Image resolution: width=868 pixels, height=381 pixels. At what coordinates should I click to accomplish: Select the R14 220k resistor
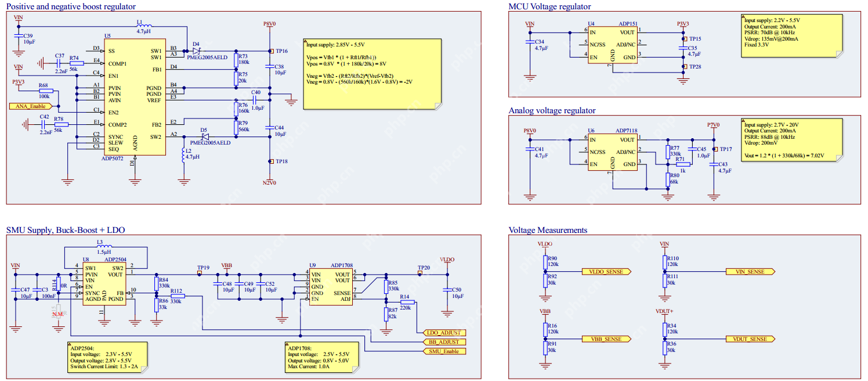click(x=407, y=302)
